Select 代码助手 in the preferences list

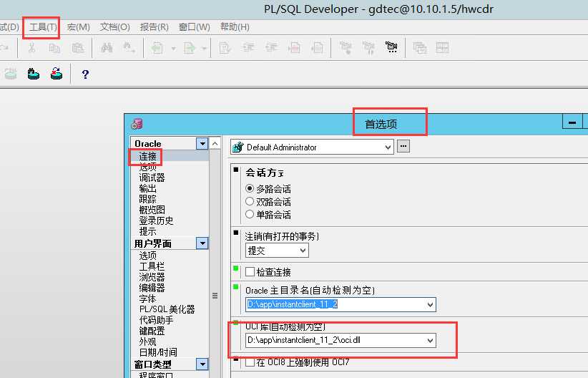[x=156, y=320]
